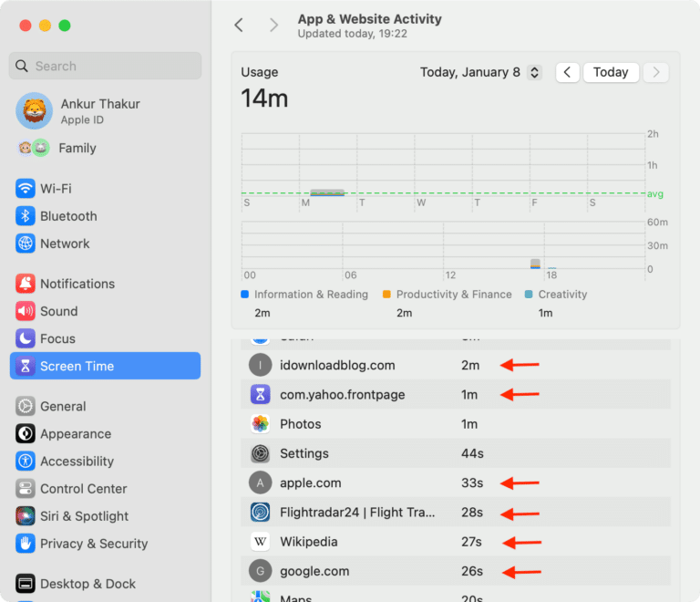Open Notifications bell icon
Viewport: 700px width, 602px height.
point(26,284)
